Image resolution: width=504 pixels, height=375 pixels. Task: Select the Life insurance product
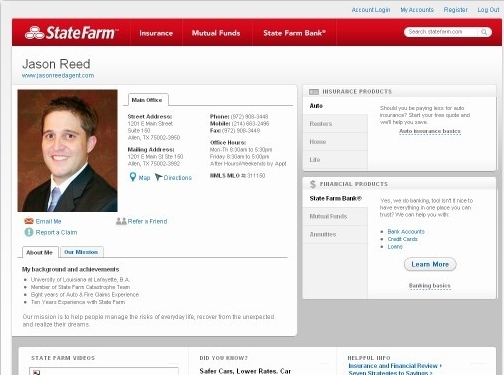(335, 160)
